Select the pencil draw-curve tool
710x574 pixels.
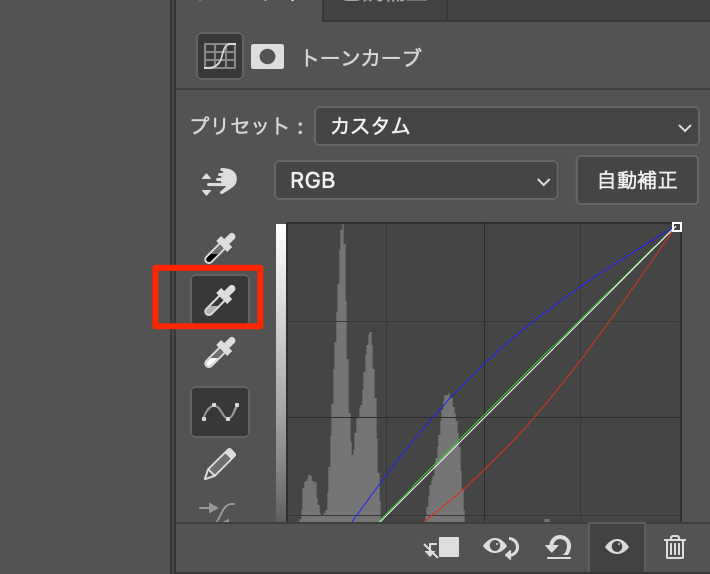click(219, 464)
